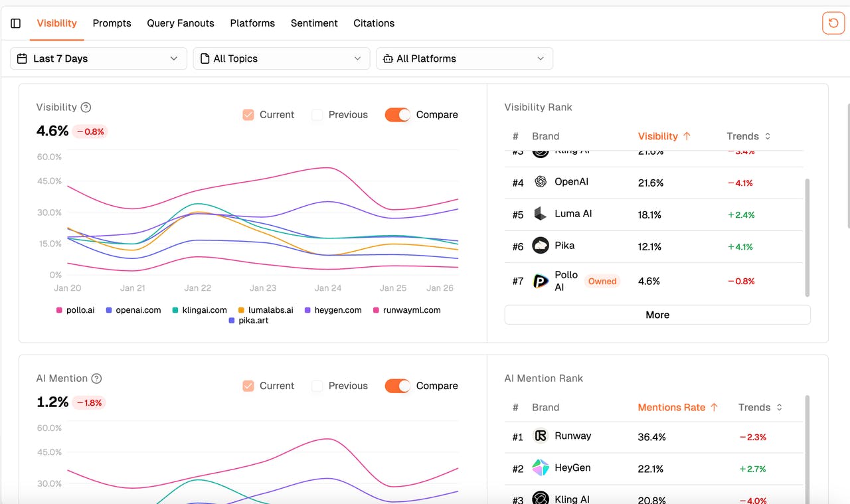The height and width of the screenshot is (504, 850).
Task: Click Pika's +4.1% trend value
Action: click(x=741, y=246)
